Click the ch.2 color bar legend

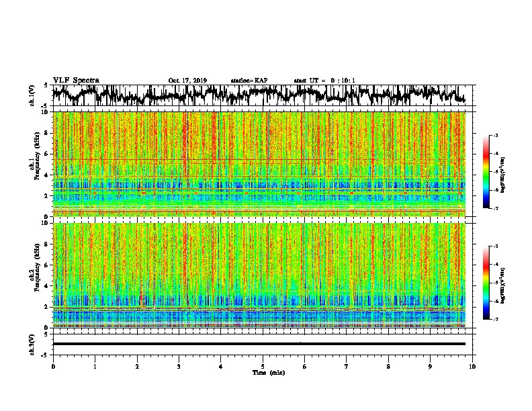[486, 283]
